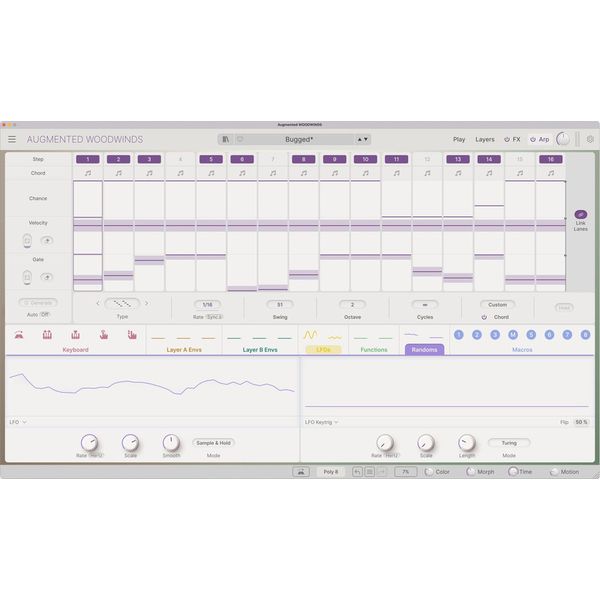600x600 pixels.
Task: Open the Layer B Envs tab
Action: (260, 350)
